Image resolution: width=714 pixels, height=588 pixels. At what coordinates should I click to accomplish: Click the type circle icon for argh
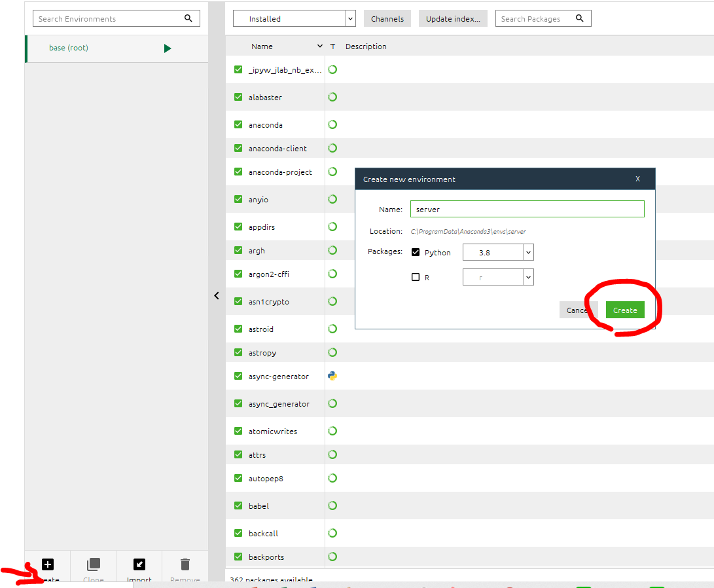point(332,250)
